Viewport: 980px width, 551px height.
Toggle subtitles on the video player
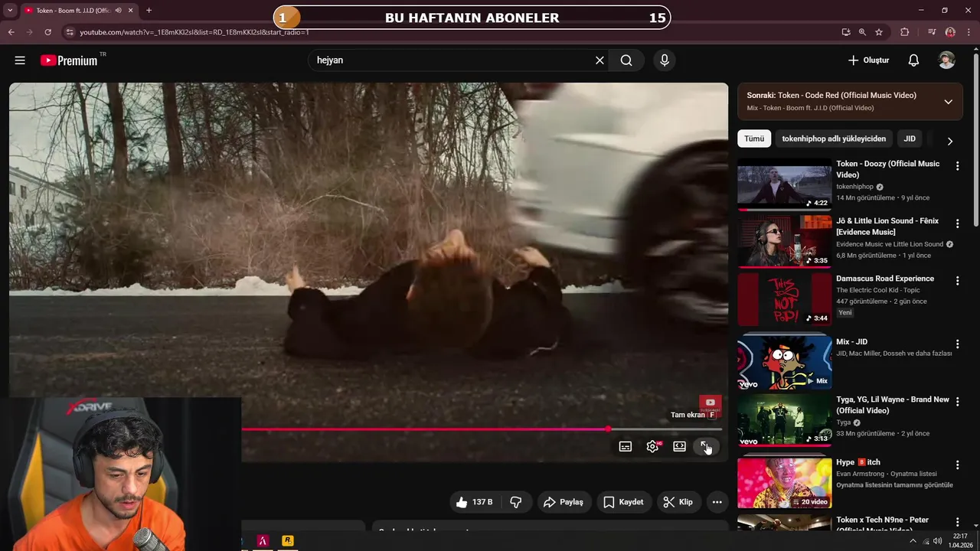[x=626, y=447]
